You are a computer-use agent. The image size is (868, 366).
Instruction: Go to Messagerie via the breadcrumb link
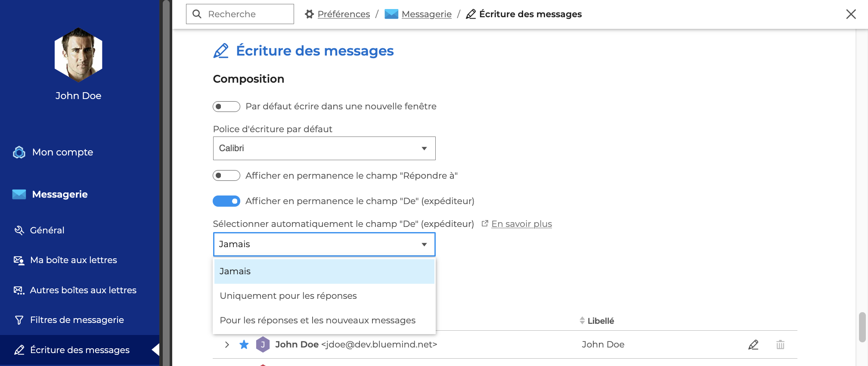[x=426, y=14]
